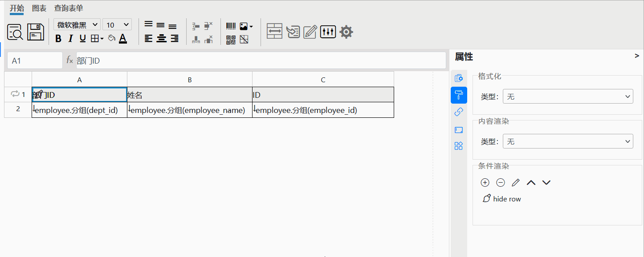Open the link tab in properties sidebar
The image size is (644, 257).
point(459,112)
